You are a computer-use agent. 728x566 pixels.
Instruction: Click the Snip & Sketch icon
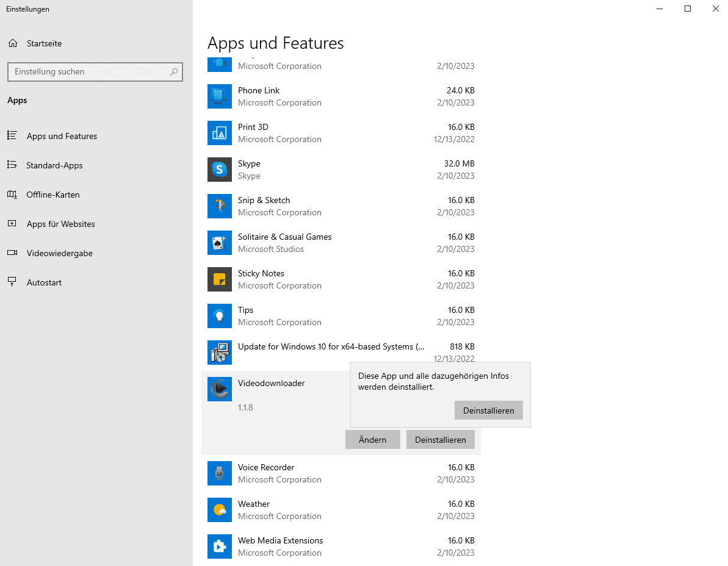coord(219,206)
